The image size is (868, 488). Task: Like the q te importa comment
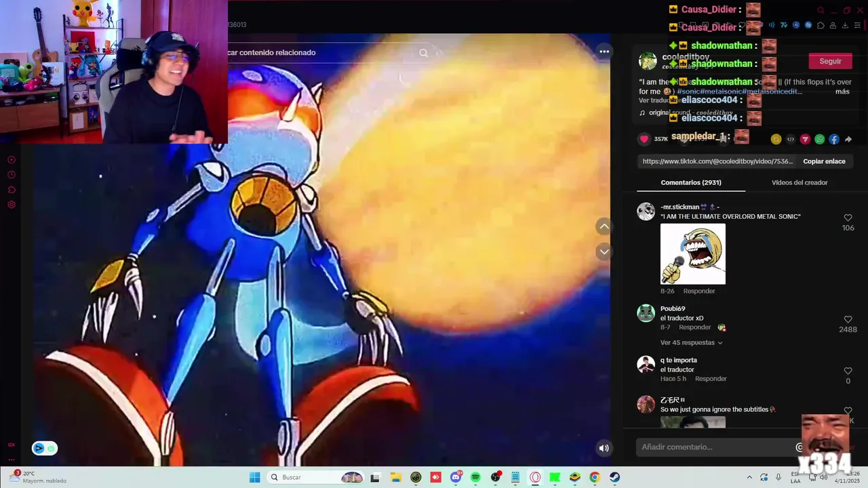[848, 371]
